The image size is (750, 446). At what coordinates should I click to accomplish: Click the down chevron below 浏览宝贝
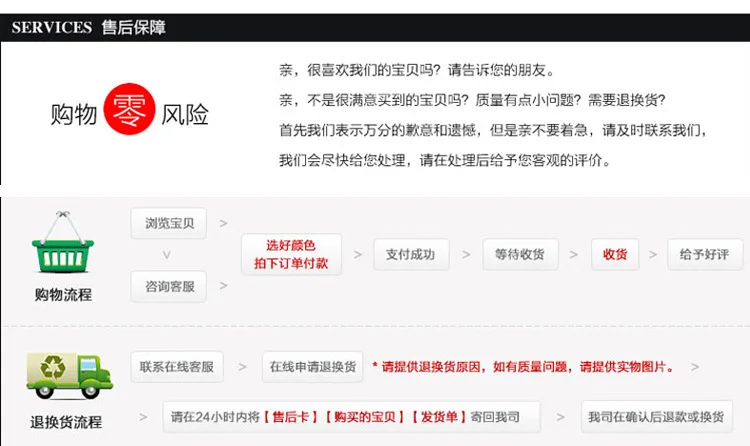[x=166, y=255]
